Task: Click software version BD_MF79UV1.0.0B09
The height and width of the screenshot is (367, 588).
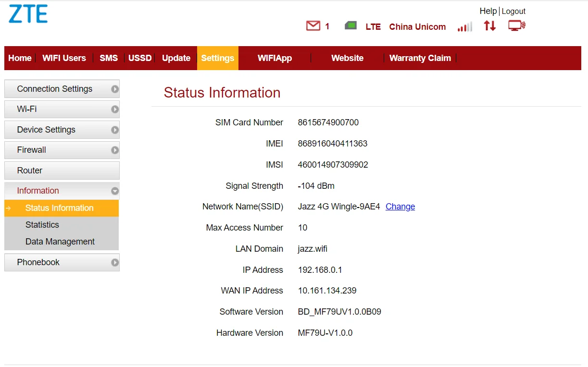Action: point(339,312)
